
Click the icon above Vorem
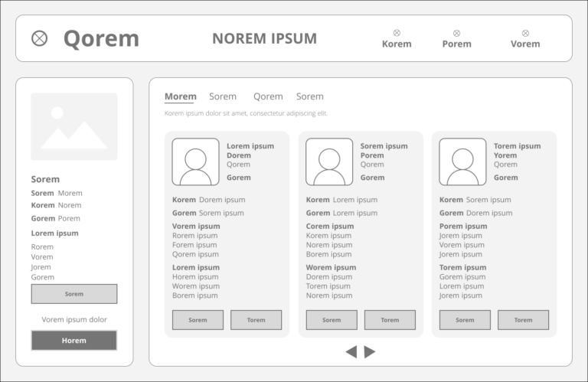tap(525, 33)
